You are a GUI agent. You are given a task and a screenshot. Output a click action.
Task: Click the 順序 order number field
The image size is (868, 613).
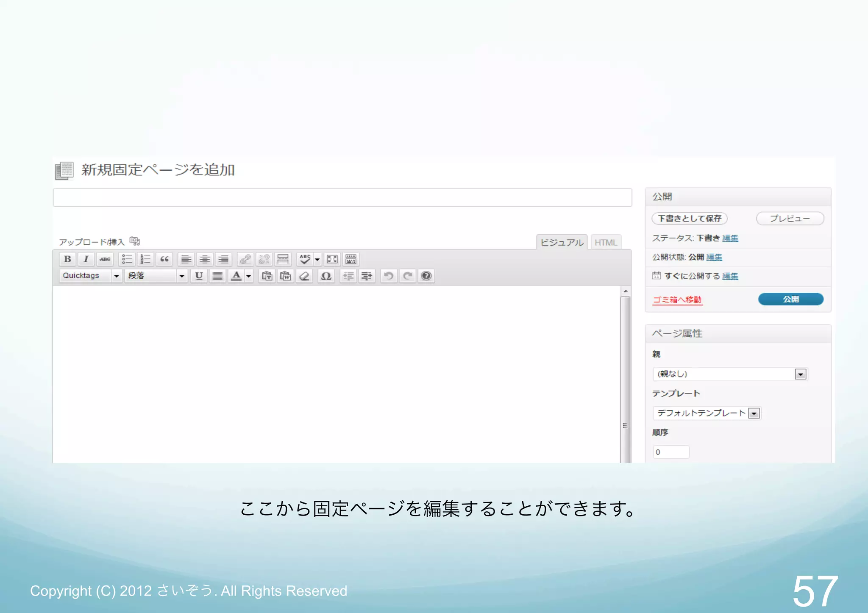[x=671, y=452]
